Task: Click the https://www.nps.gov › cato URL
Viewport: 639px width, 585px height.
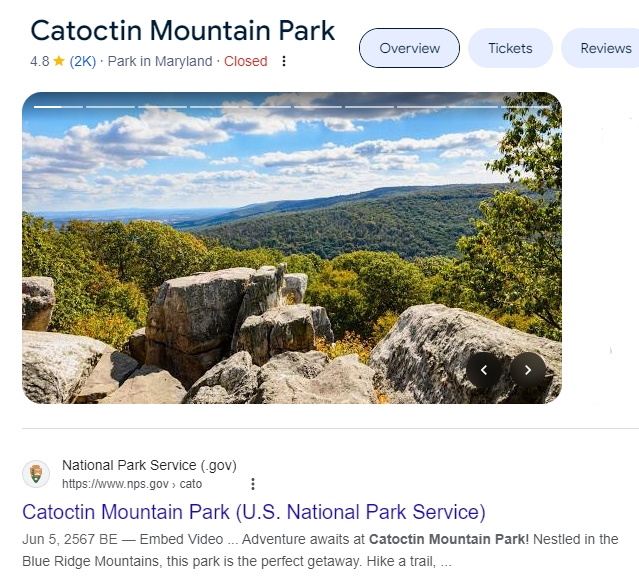Action: [132, 484]
